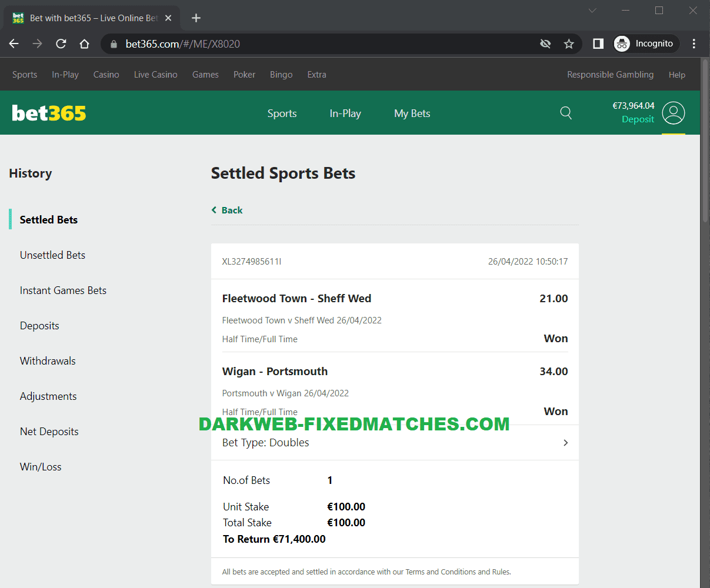Open Withdrawals in History sidebar
This screenshot has height=588, width=710.
point(48,361)
